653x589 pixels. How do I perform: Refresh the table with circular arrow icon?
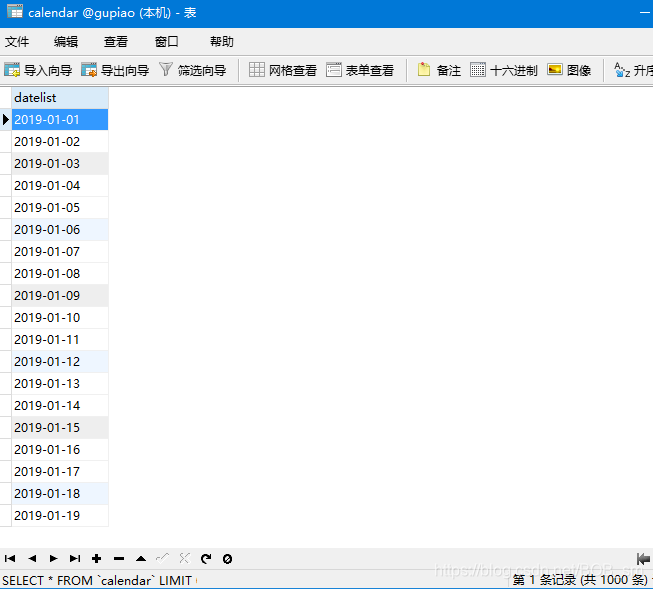tap(206, 558)
